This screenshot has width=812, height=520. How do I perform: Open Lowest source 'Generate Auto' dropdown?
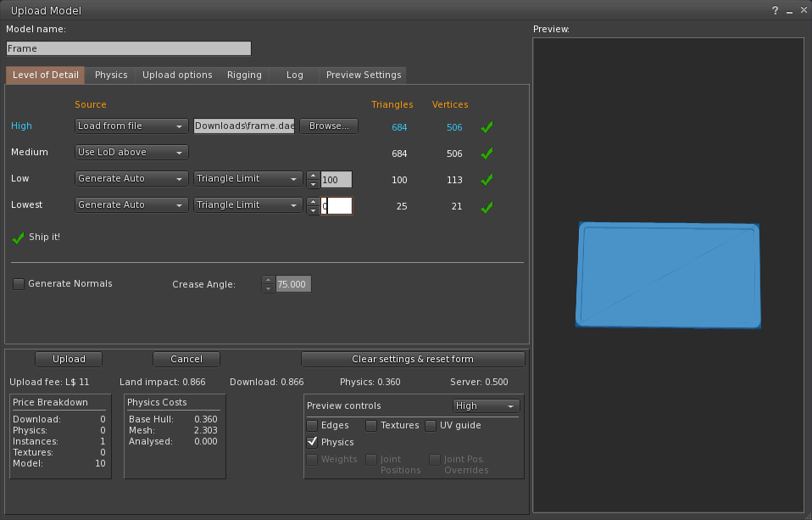coord(131,205)
